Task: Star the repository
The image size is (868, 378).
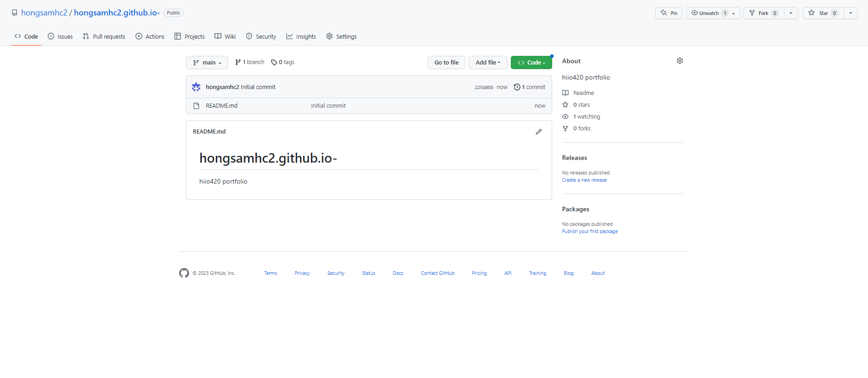Action: click(823, 13)
